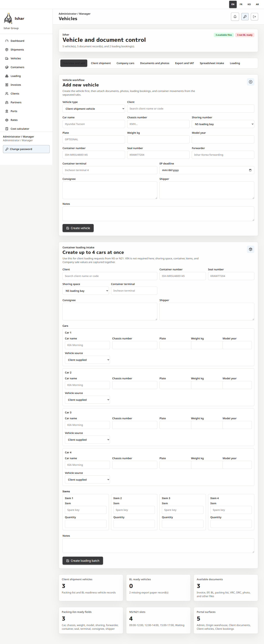This screenshot has height=644, width=264.
Task: Focus the Car name field with Hyundai Tucson
Action: [93, 124]
